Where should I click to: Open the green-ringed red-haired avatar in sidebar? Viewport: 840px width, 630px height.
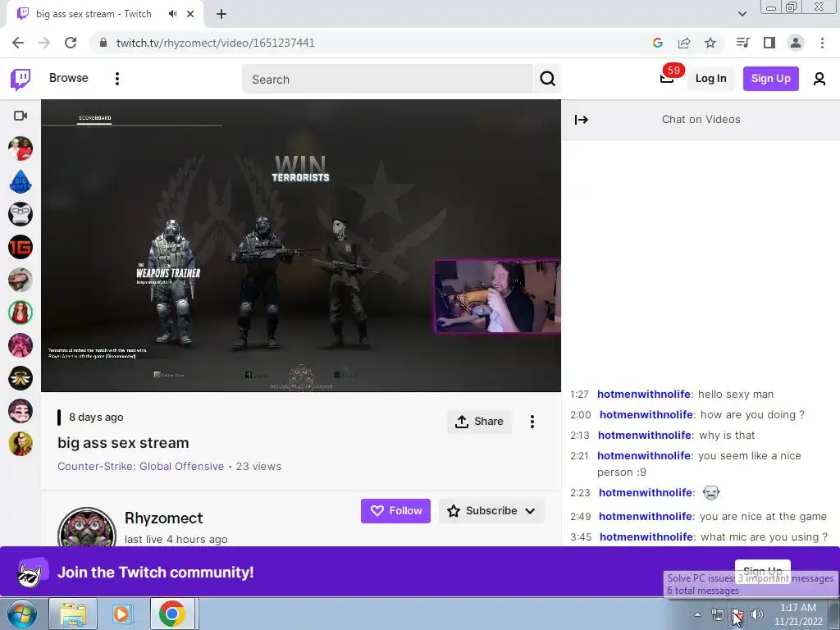21,313
